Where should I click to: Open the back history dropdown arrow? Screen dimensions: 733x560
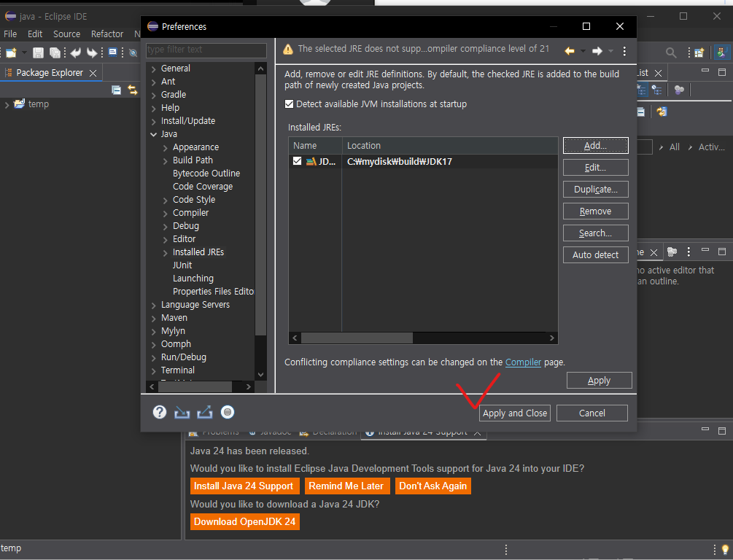pos(583,51)
